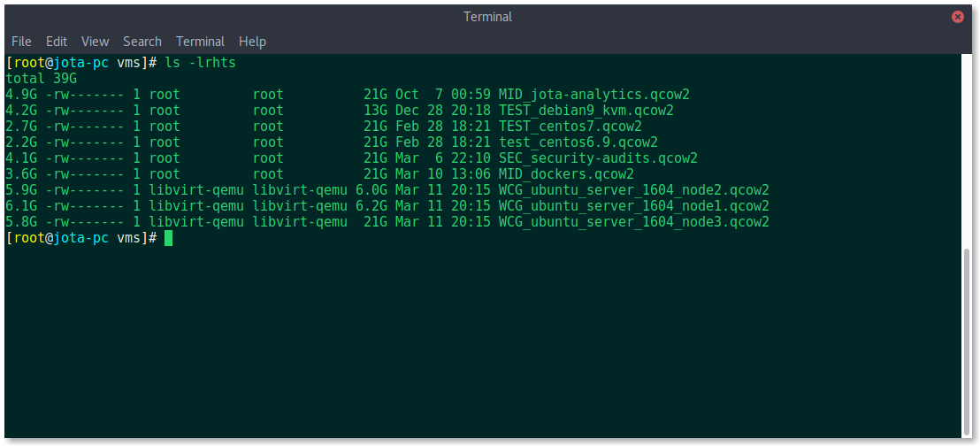This screenshot has height=446, width=980.
Task: Click the TEST_debian9_kvm.qcow2 filename
Action: tap(586, 111)
